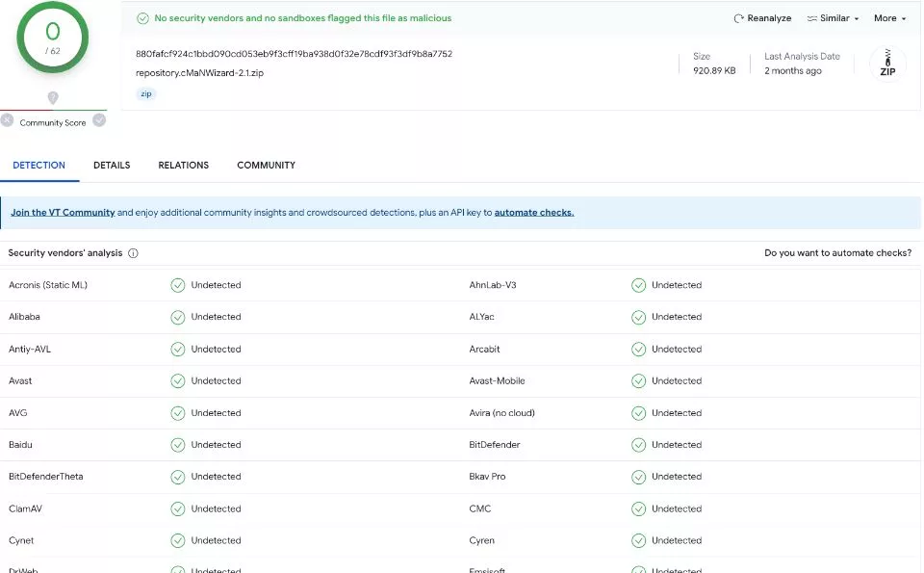Switch to the DETAILS tab

(x=112, y=165)
